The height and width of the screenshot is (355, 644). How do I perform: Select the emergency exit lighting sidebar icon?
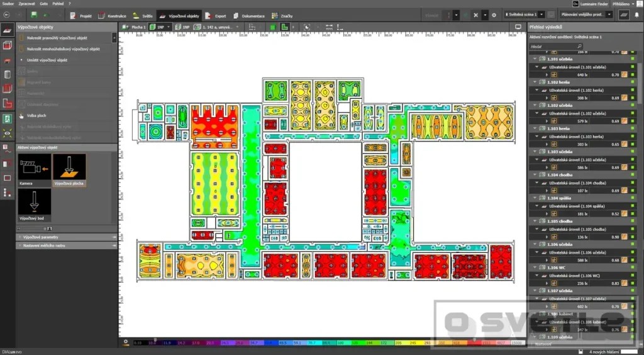pyautogui.click(x=7, y=118)
